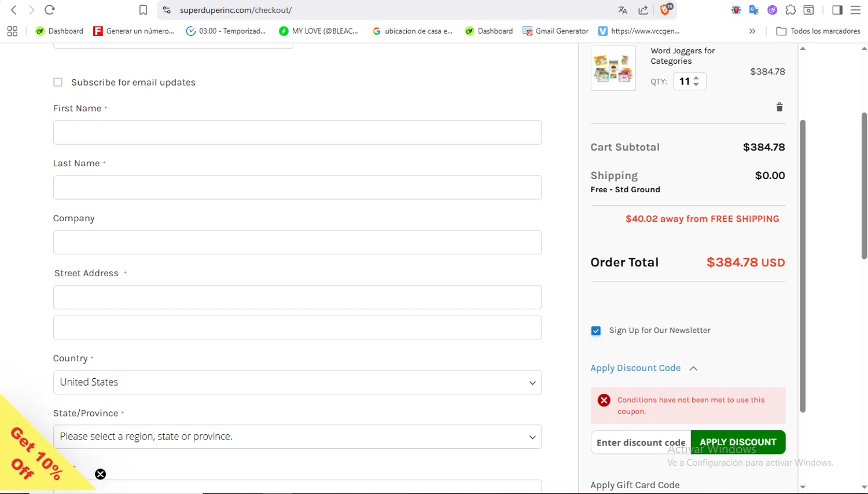Collapse the Apply Discount Code section
This screenshot has height=494, width=868.
point(643,368)
